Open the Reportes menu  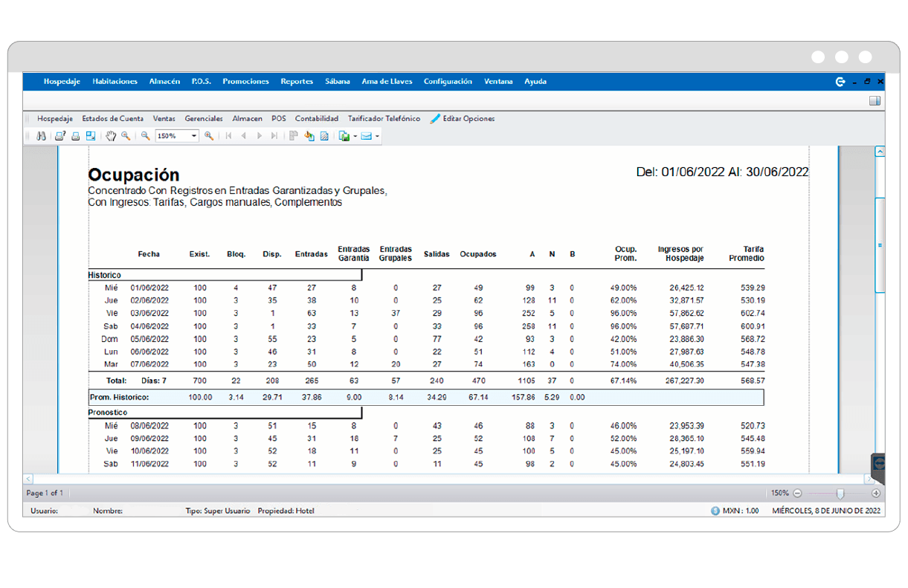pos(297,82)
